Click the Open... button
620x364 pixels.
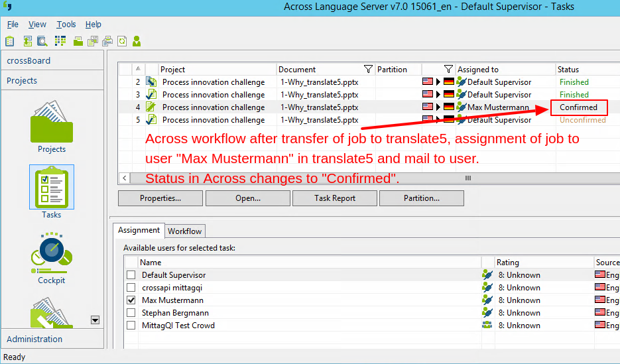248,198
